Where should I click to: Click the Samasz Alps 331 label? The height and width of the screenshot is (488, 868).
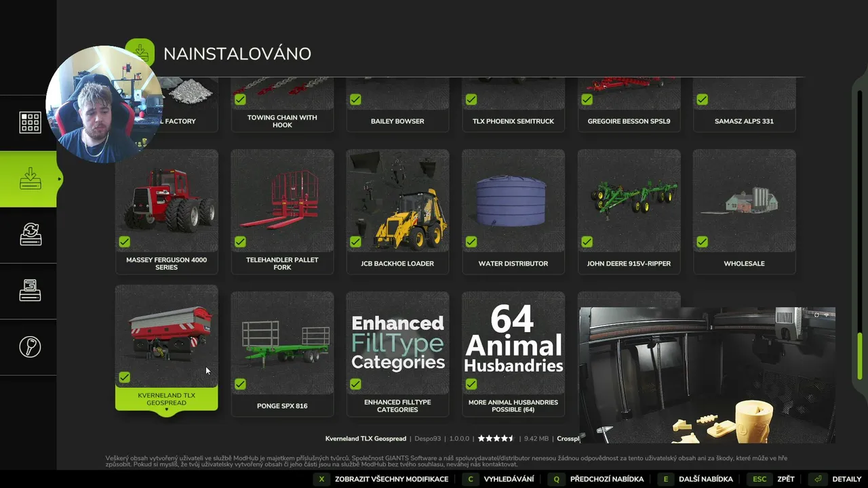(744, 121)
